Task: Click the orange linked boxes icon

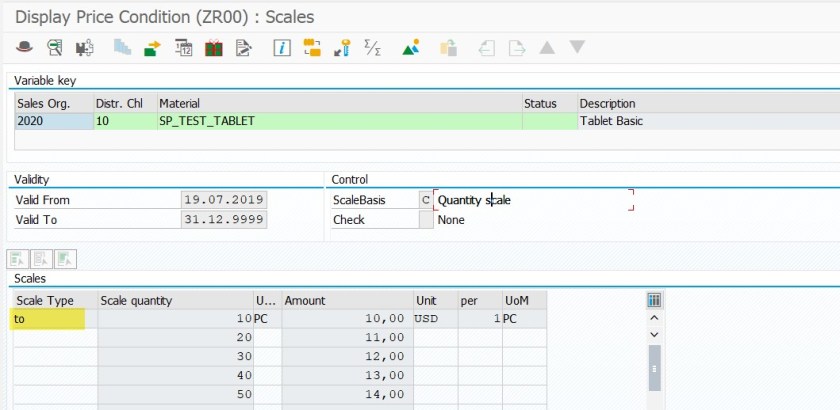Action: (312, 47)
